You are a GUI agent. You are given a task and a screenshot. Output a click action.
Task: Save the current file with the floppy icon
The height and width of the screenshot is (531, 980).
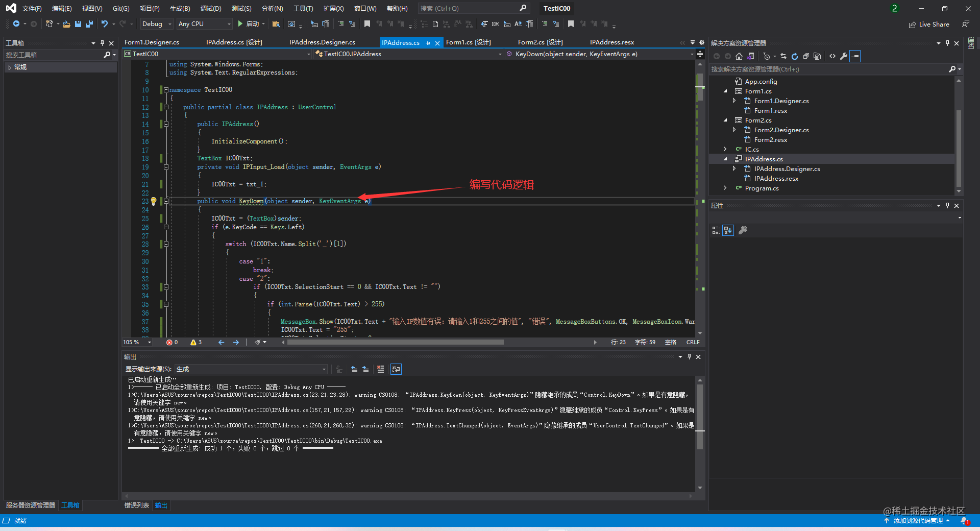(78, 24)
